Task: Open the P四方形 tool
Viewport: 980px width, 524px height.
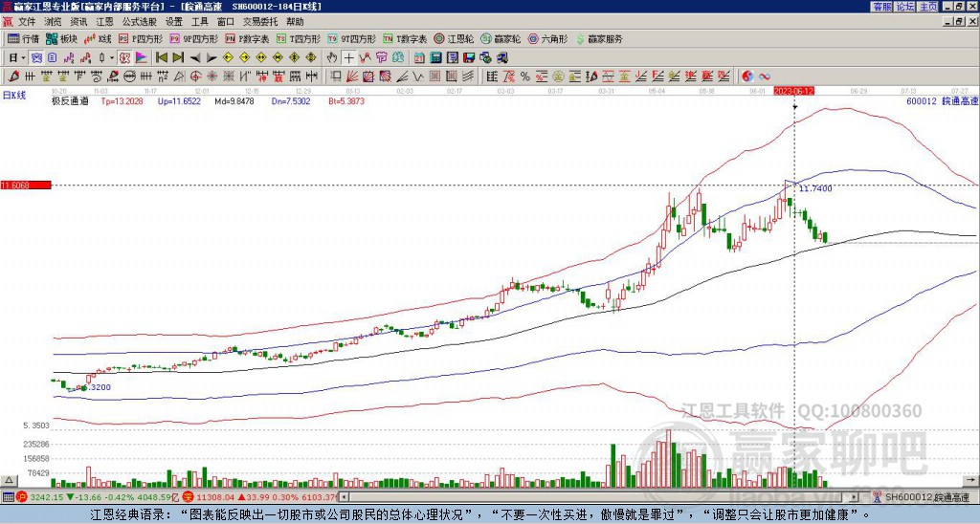Action: click(141, 38)
